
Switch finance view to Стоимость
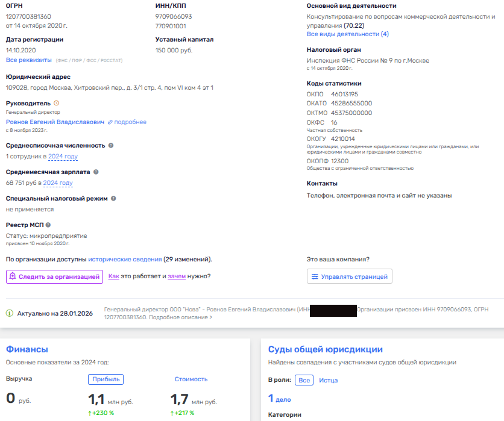click(x=191, y=379)
